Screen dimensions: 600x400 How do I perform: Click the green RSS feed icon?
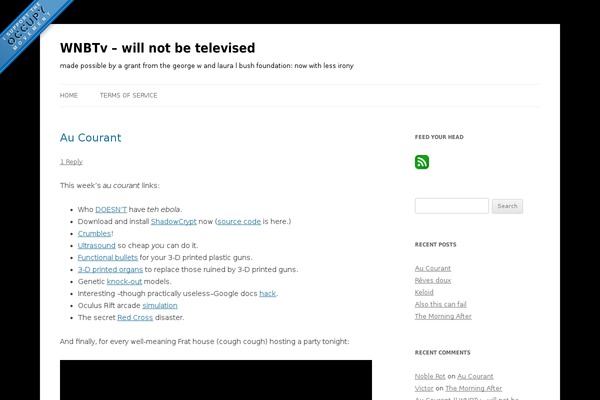point(422,162)
